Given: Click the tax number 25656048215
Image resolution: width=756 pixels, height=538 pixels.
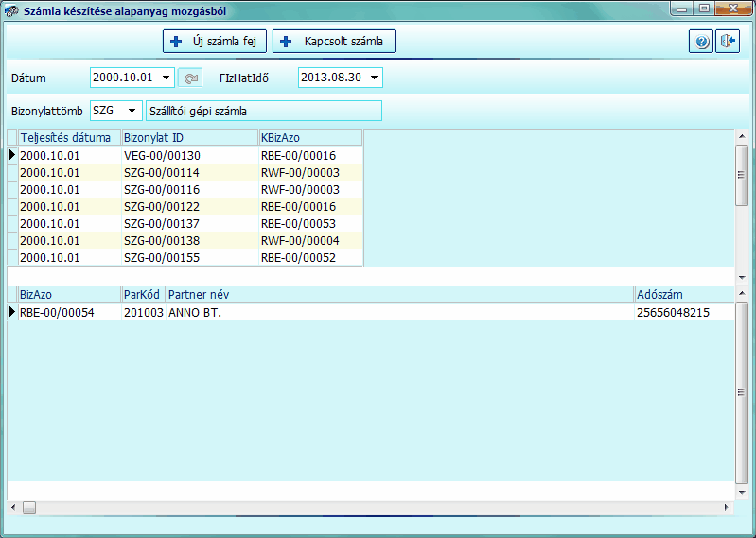Looking at the screenshot, I should point(673,313).
